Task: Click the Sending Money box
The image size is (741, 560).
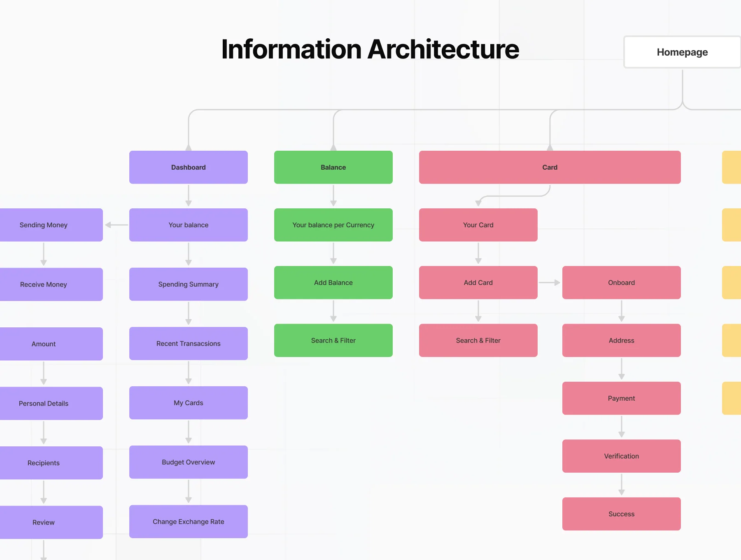Action: (51, 225)
